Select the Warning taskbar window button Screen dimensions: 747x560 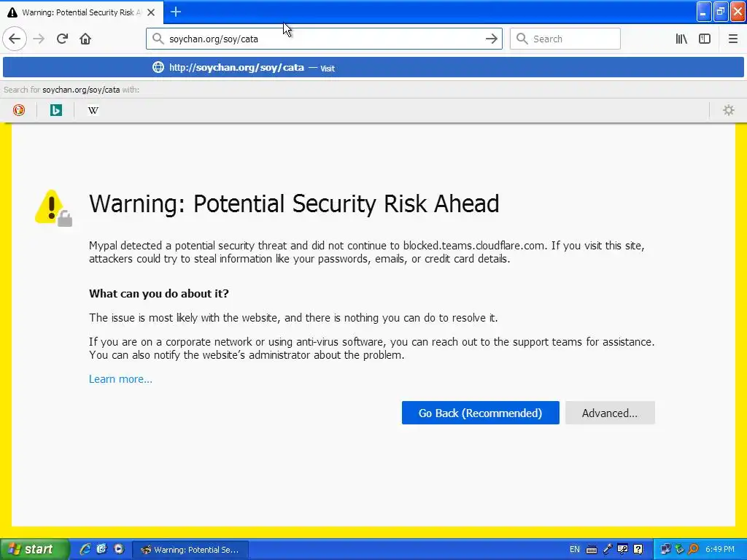pos(190,550)
